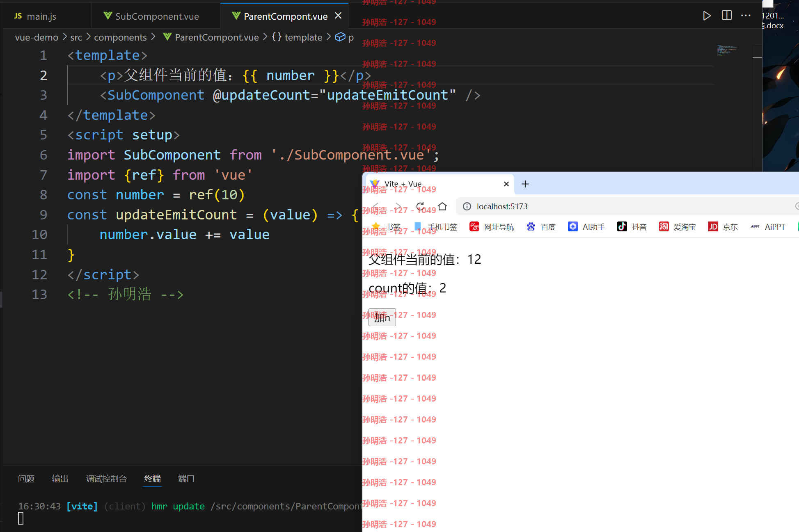799x532 pixels.
Task: Open the docx file on desktop
Action: point(773,21)
